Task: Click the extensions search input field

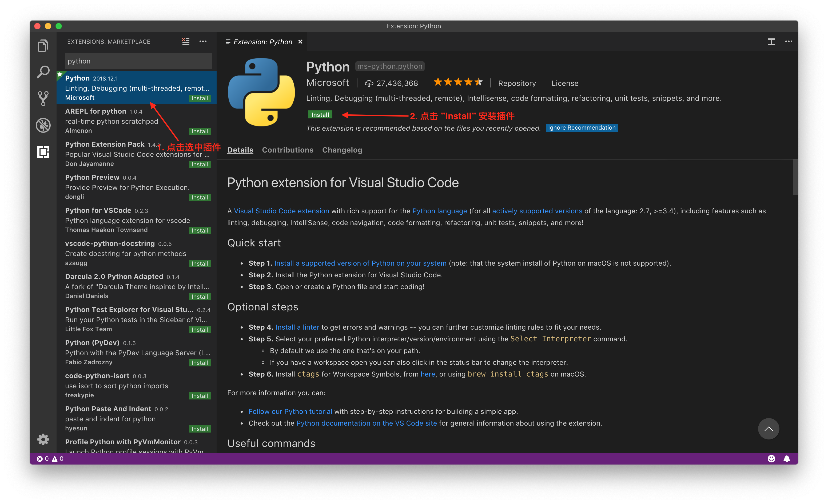Action: pyautogui.click(x=138, y=61)
